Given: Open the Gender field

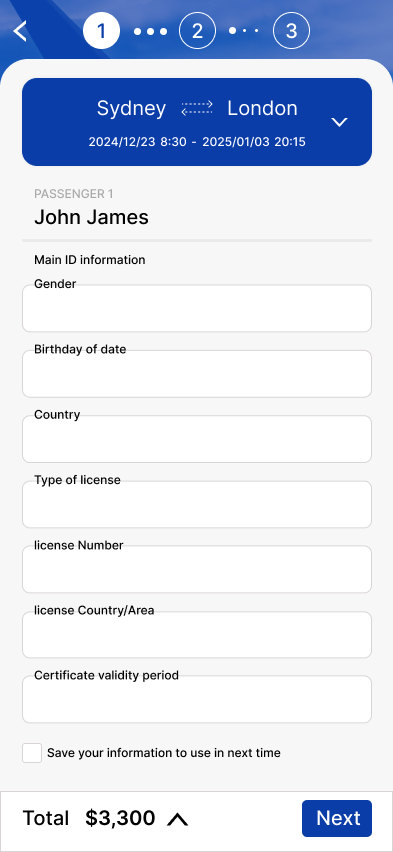Looking at the screenshot, I should (197, 308).
